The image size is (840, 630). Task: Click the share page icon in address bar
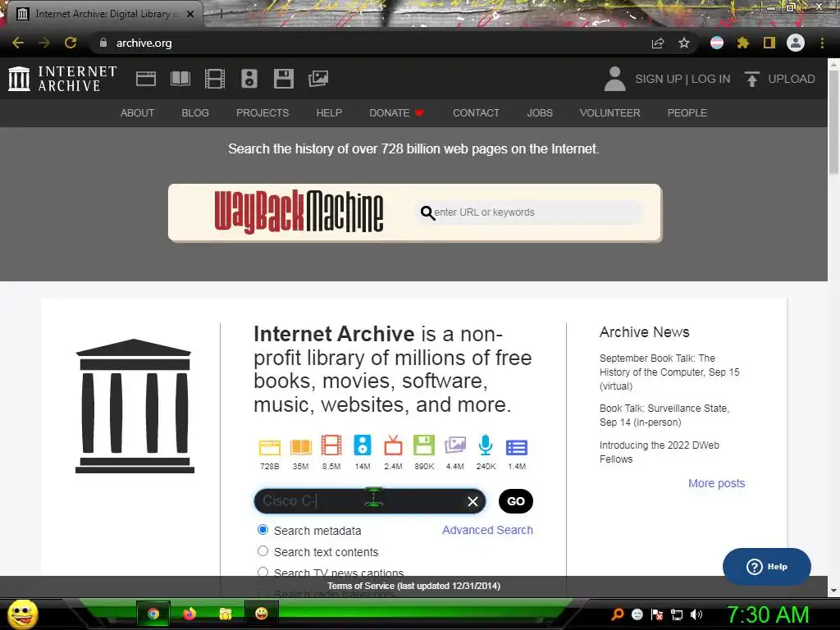tap(658, 43)
